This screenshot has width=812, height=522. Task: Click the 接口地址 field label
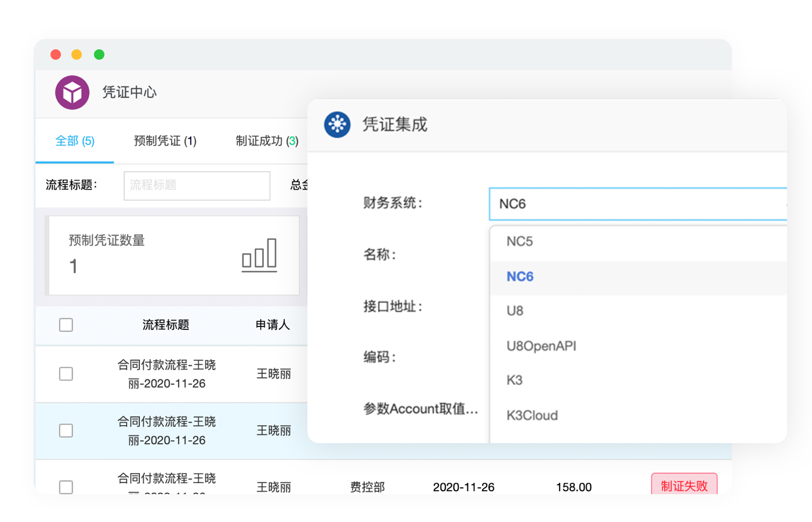[x=393, y=306]
